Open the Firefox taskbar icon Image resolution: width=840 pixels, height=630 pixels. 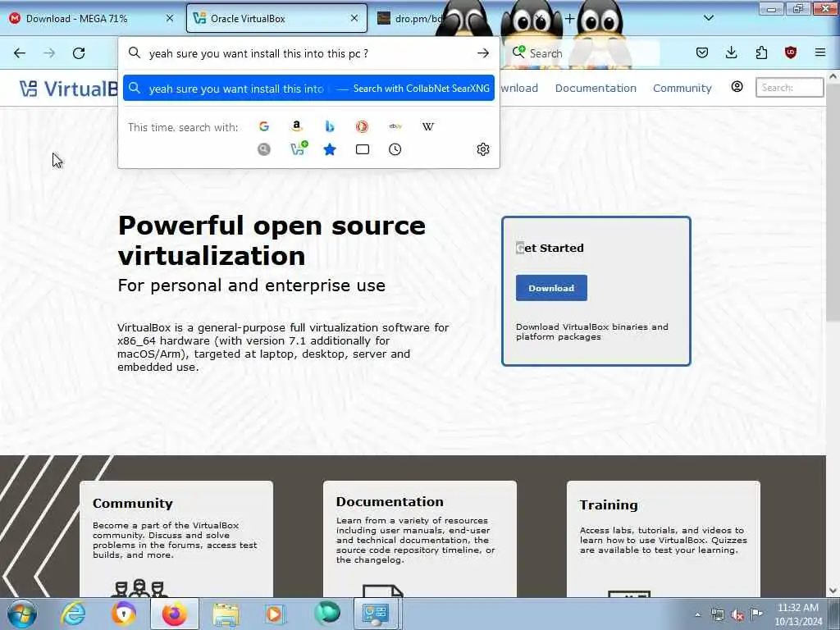point(175,614)
